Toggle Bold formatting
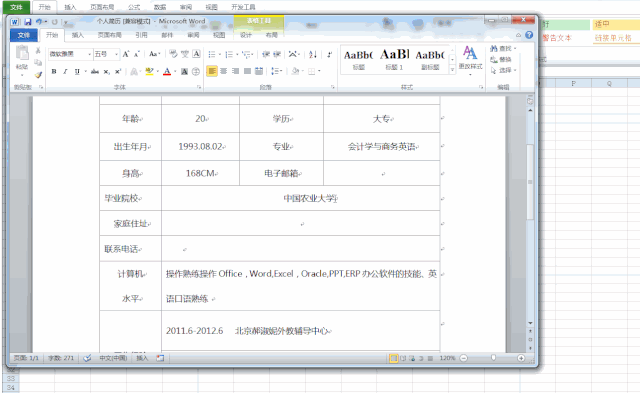Screen dimensions: 640x393 click(x=54, y=71)
